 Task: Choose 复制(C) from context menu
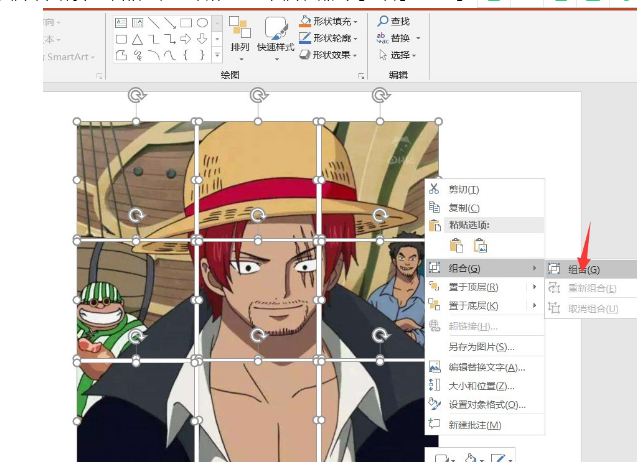tap(484, 208)
